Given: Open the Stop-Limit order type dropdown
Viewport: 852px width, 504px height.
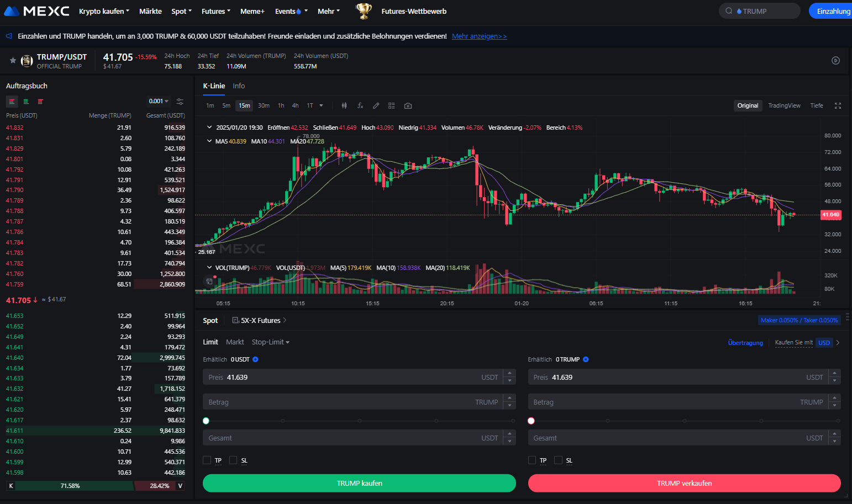Looking at the screenshot, I should coord(270,342).
